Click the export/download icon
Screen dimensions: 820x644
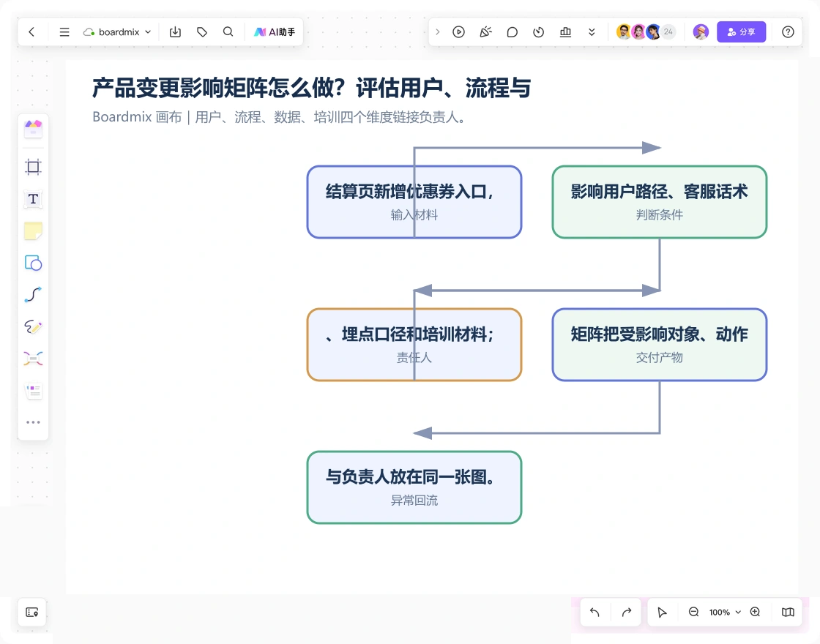pyautogui.click(x=175, y=32)
